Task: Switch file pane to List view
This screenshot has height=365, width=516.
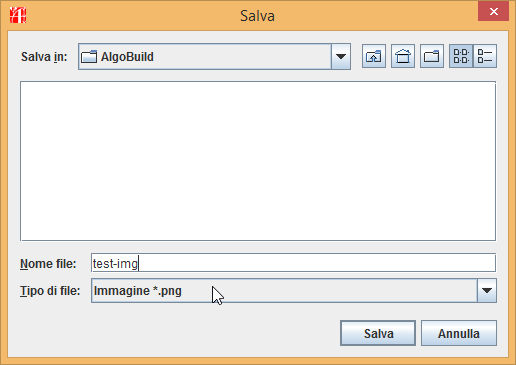Action: [x=461, y=56]
